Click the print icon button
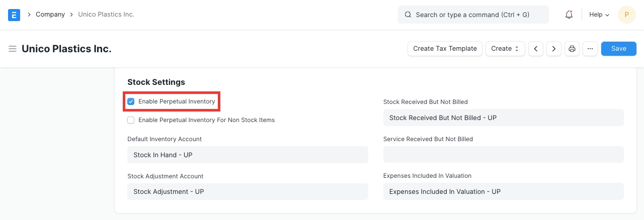Viewport: 644px width, 220px height. tap(572, 49)
